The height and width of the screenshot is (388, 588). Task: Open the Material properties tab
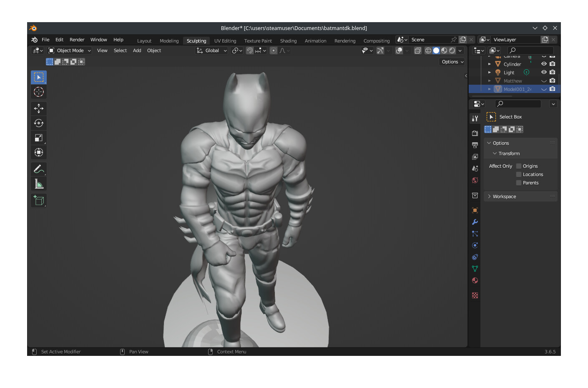475,280
